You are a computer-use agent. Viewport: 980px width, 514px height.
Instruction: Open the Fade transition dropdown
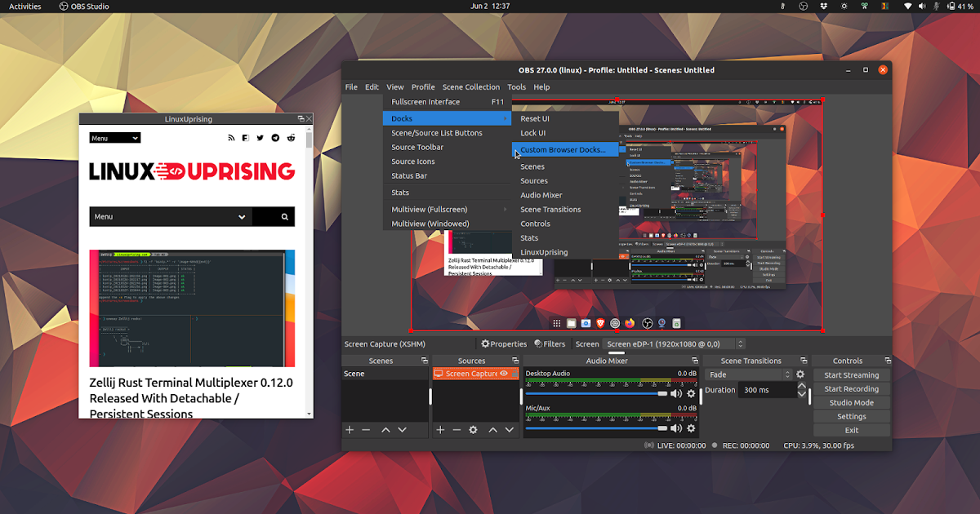(749, 374)
